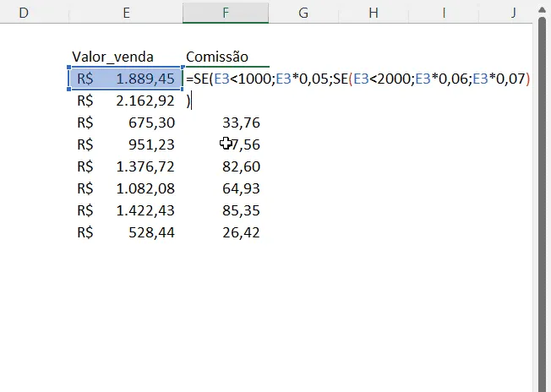Click commission cell showing 82,60
This screenshot has height=392, width=551.
pyautogui.click(x=226, y=166)
